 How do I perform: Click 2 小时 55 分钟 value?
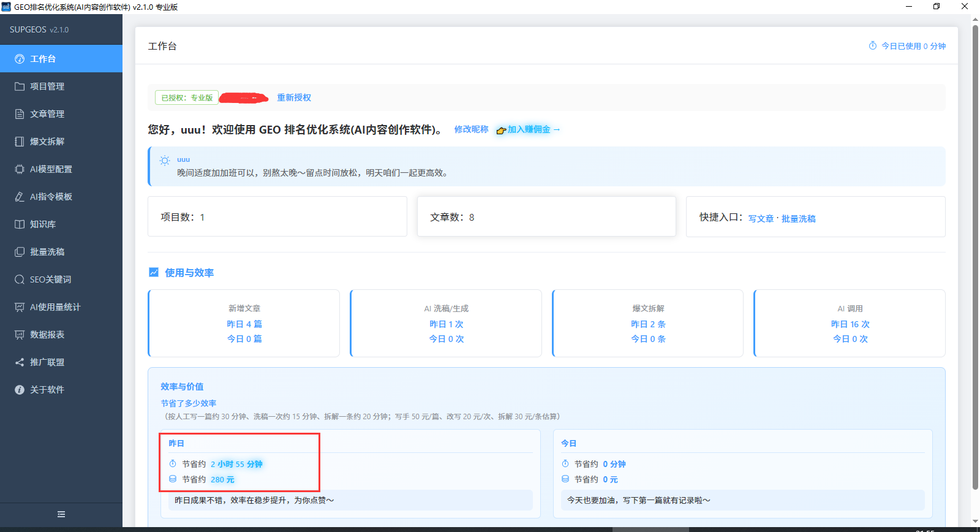pyautogui.click(x=236, y=464)
